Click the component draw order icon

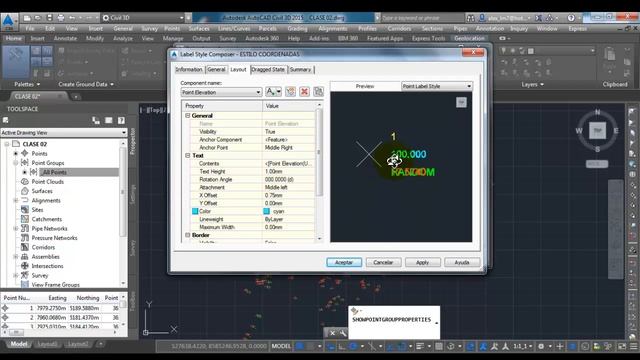click(318, 91)
